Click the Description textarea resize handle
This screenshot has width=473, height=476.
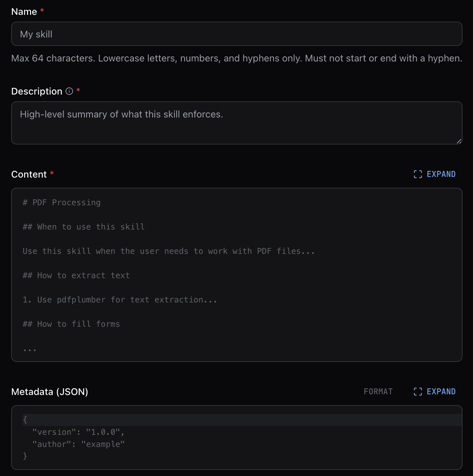pos(459,141)
